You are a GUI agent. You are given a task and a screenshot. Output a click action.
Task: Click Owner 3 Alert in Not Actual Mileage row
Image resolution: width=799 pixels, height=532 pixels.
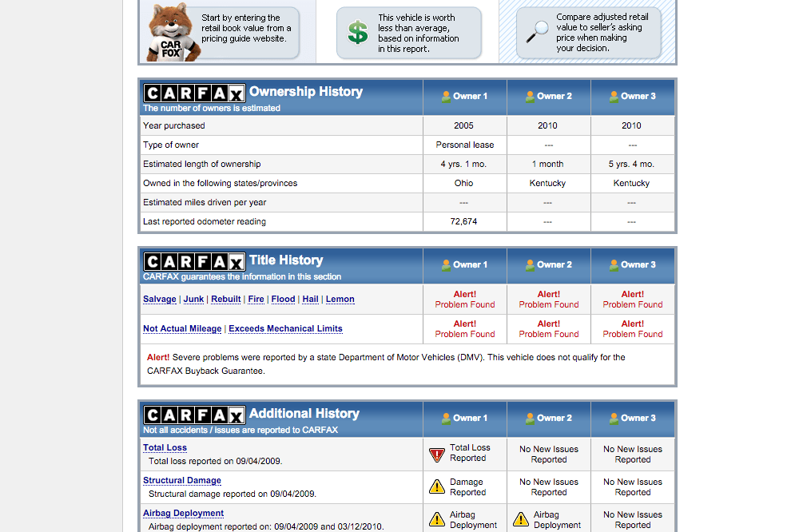coord(632,328)
